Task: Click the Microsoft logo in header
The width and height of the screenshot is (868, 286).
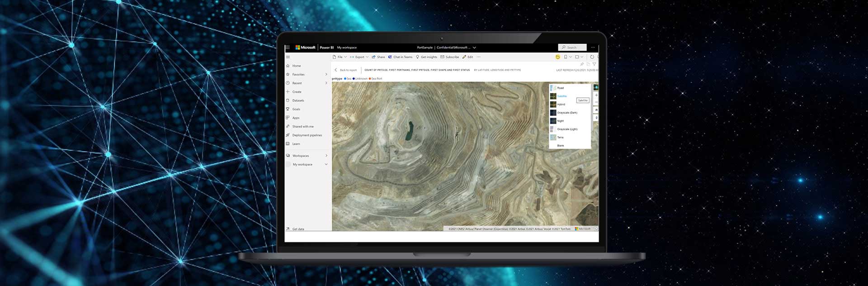Action: [306, 48]
